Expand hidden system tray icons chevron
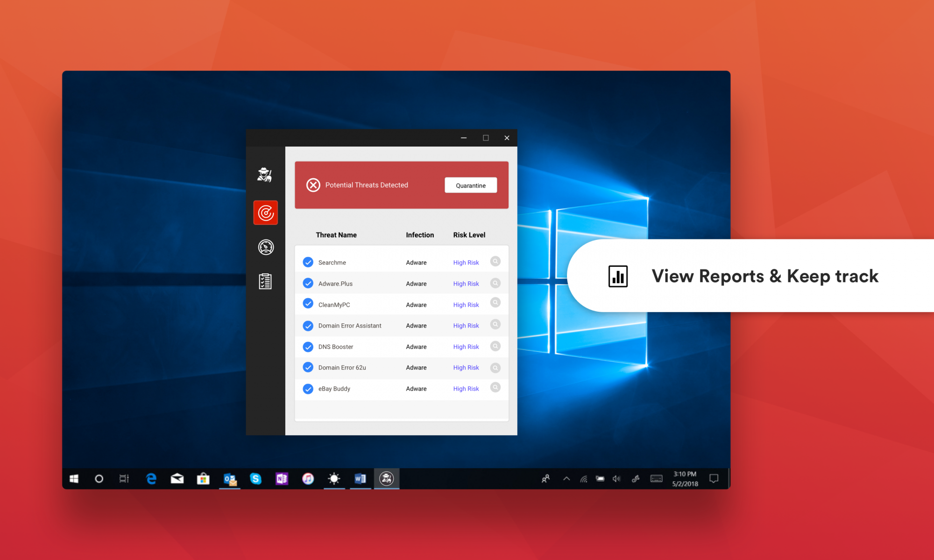 tap(566, 479)
